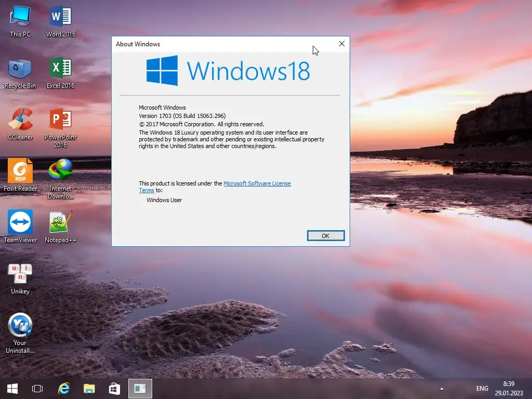
Task: Open File Explorer from the taskbar
Action: tap(89, 389)
